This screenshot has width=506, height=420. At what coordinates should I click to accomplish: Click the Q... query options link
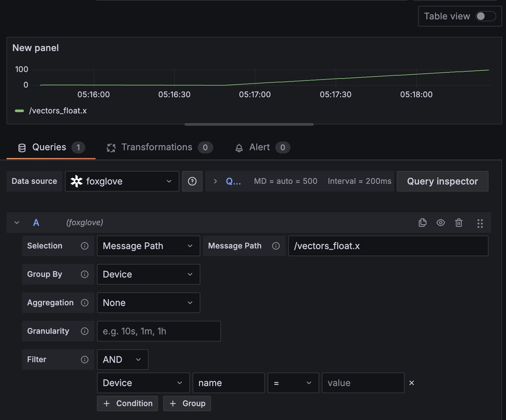click(233, 181)
